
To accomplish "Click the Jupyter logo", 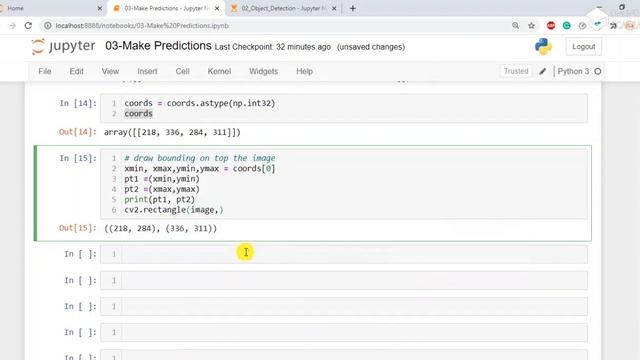I will 63,46.
